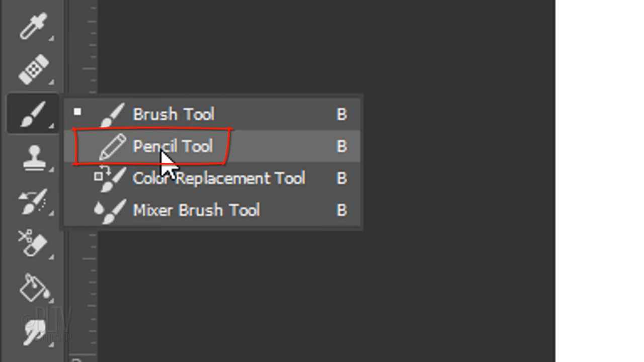Click the white document canvas area
This screenshot has height=362, width=644.
coord(599,181)
